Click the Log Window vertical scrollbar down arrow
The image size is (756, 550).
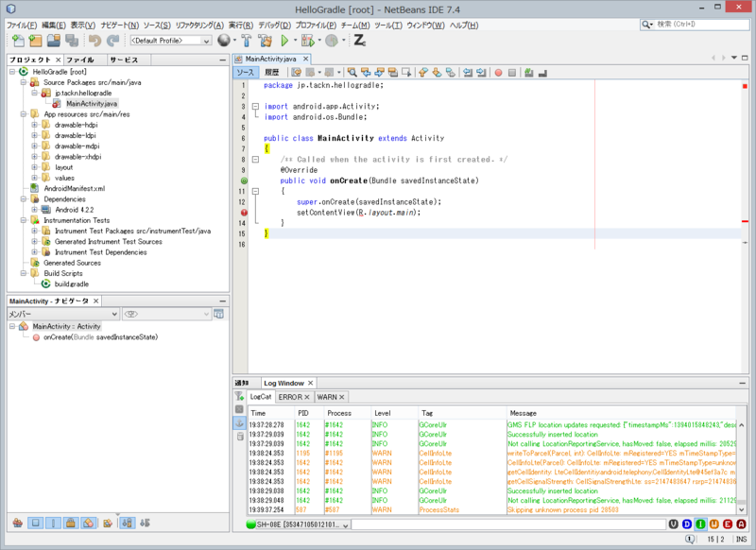pyautogui.click(x=741, y=509)
